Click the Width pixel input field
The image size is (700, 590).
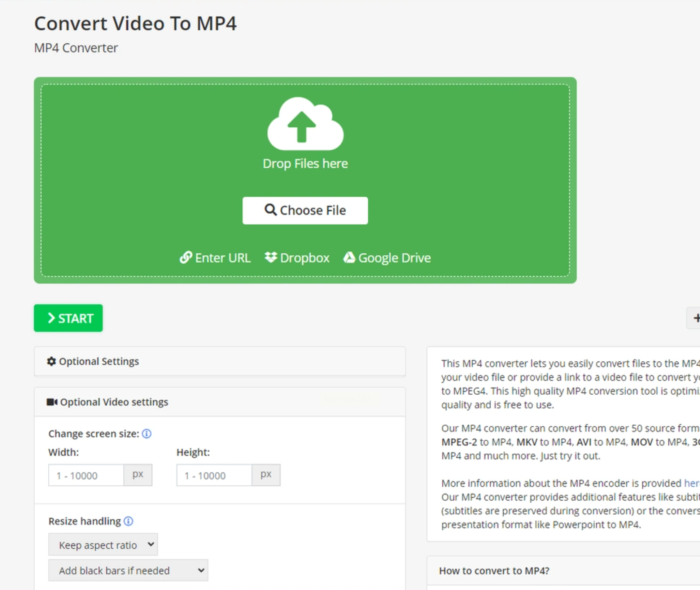coord(86,475)
